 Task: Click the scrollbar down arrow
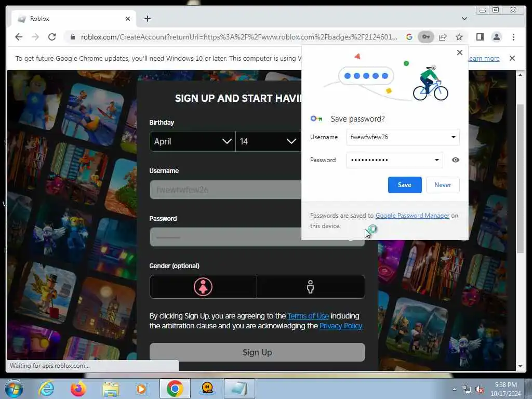point(520,366)
